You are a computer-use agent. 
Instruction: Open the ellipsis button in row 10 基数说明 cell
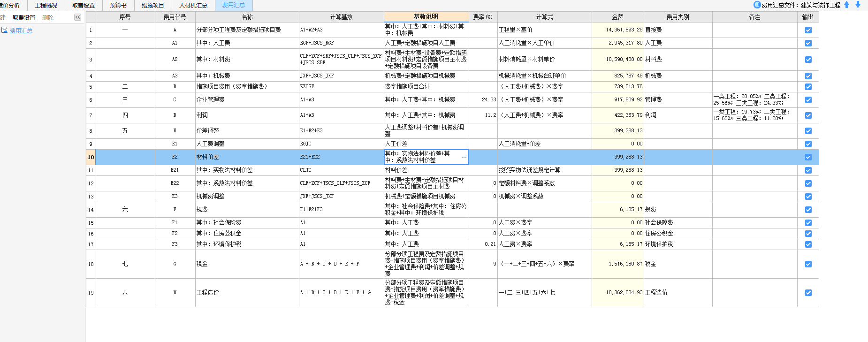[x=464, y=157]
